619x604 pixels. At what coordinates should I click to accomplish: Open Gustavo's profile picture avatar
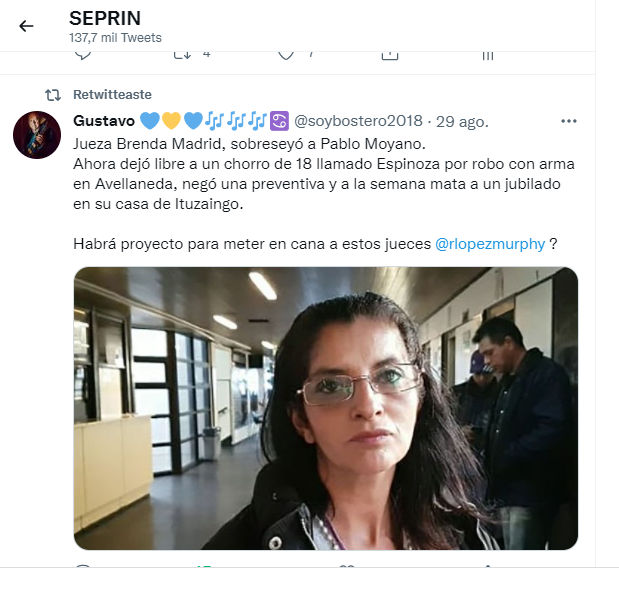pos(37,135)
